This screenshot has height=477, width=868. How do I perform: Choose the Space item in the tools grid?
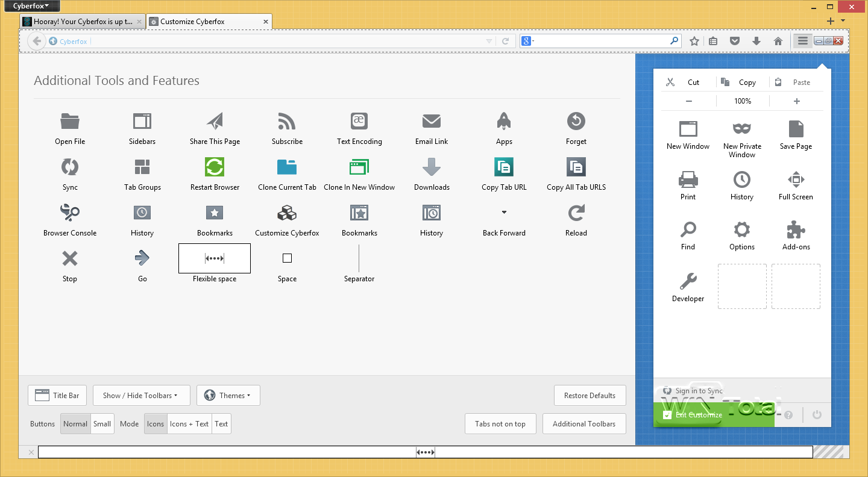point(287,258)
